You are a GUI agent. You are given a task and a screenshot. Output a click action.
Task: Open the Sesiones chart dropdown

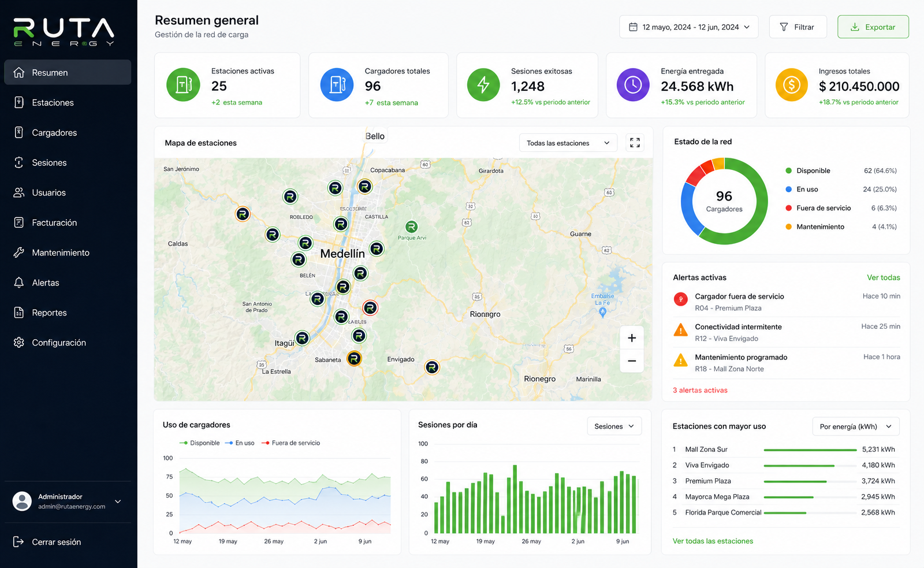(x=614, y=426)
